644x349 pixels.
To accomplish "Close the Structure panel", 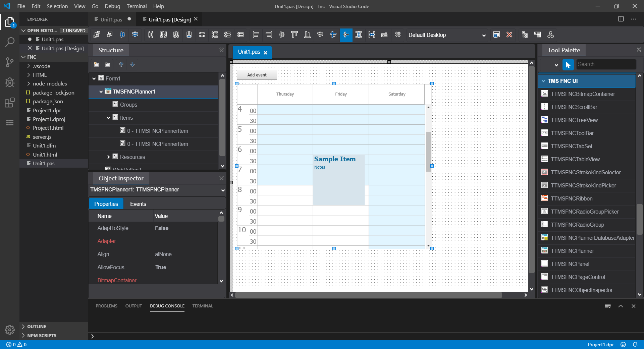I will [221, 50].
